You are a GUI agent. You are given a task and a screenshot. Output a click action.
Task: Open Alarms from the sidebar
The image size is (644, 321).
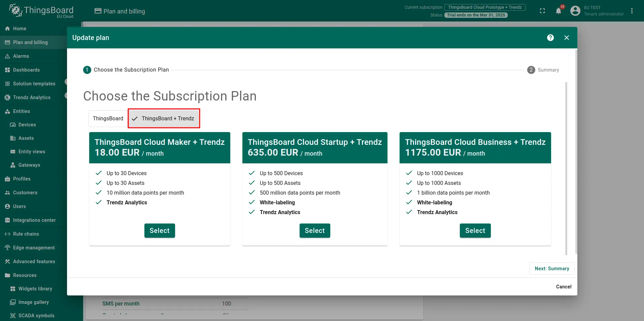(21, 56)
